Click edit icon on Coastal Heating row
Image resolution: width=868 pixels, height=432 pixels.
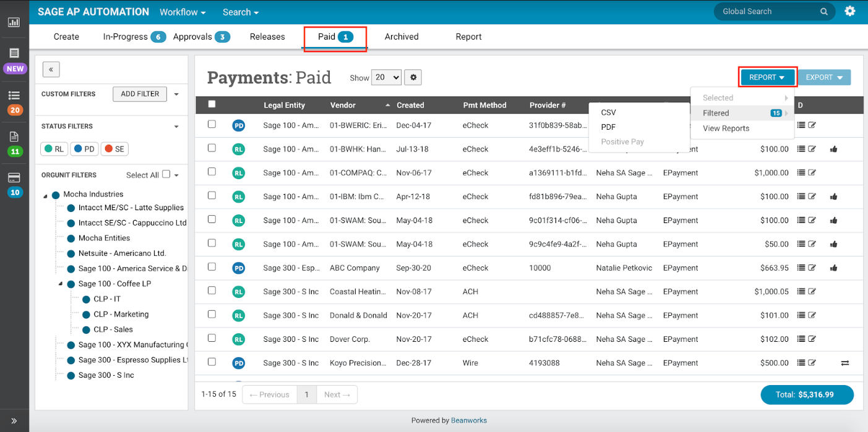(812, 291)
